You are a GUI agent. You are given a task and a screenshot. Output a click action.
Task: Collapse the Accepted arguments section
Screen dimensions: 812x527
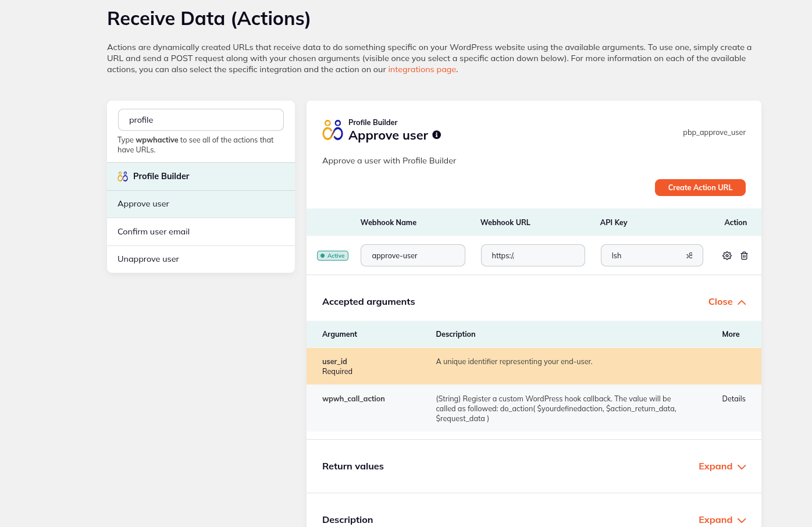(x=726, y=301)
